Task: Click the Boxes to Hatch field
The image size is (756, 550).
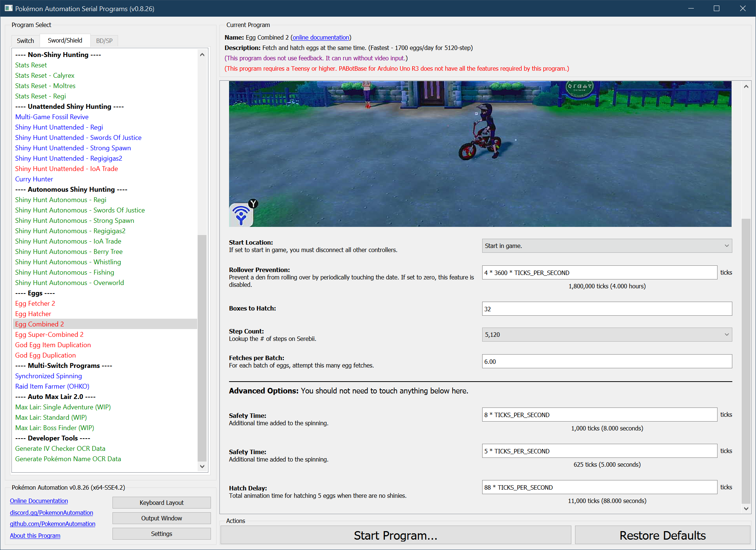Action: (x=607, y=309)
